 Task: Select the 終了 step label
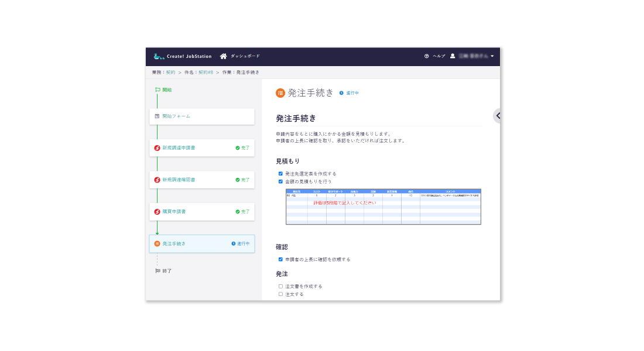pos(167,271)
